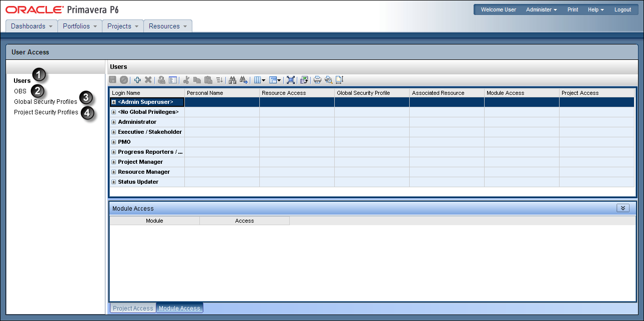Select OBS in the left navigation

coord(20,91)
